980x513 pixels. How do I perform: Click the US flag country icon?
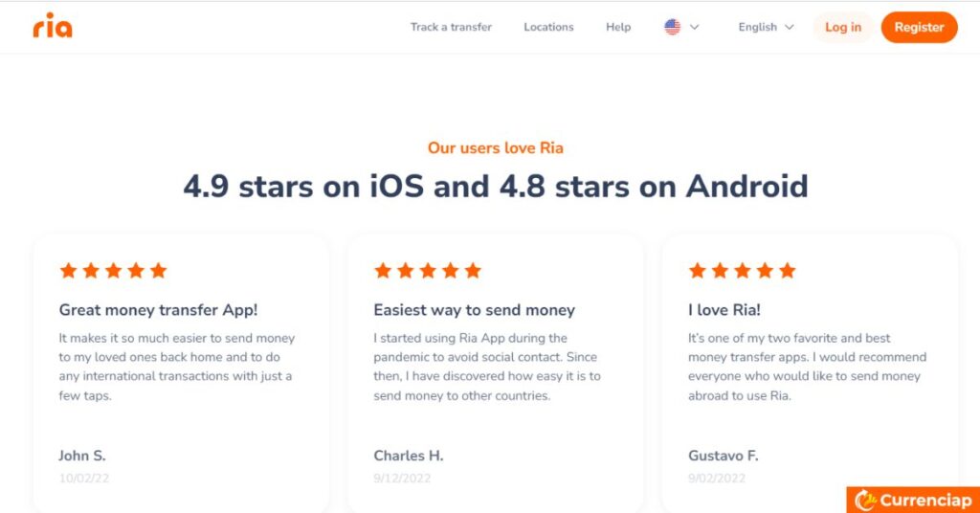coord(672,27)
